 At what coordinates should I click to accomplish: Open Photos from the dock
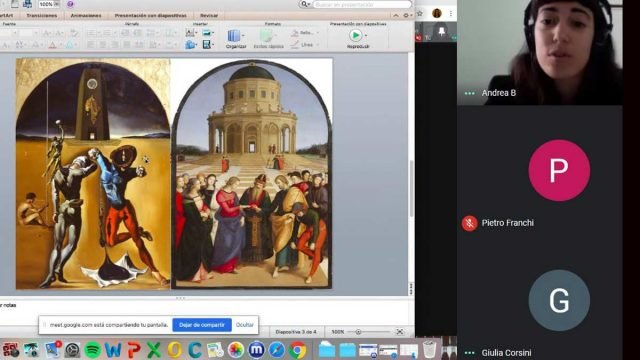[x=236, y=350]
